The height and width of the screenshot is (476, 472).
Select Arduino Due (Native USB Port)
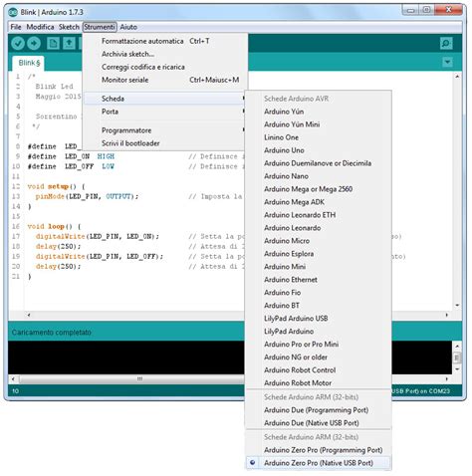(319, 423)
